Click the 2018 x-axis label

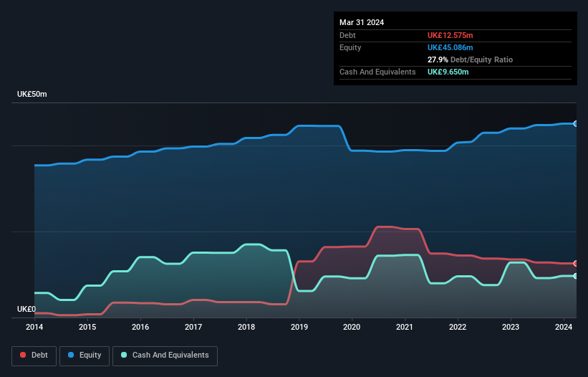pyautogui.click(x=246, y=327)
